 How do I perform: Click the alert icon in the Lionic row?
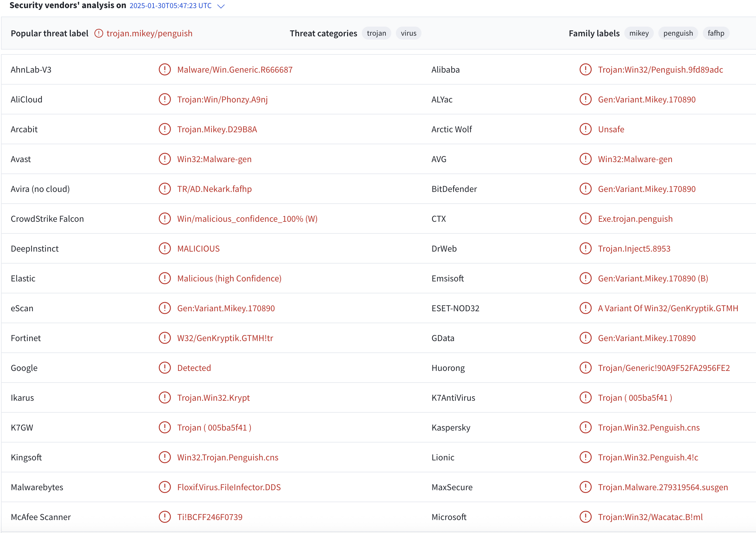[x=585, y=457]
